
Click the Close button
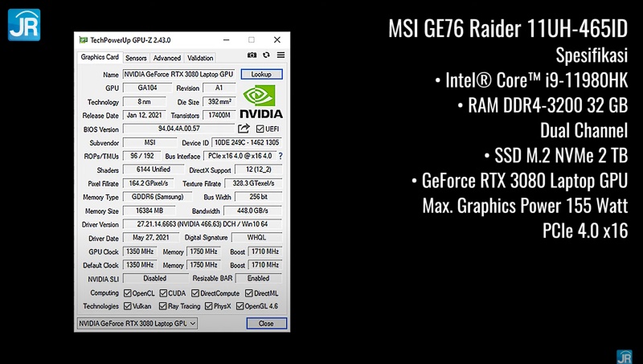point(266,323)
